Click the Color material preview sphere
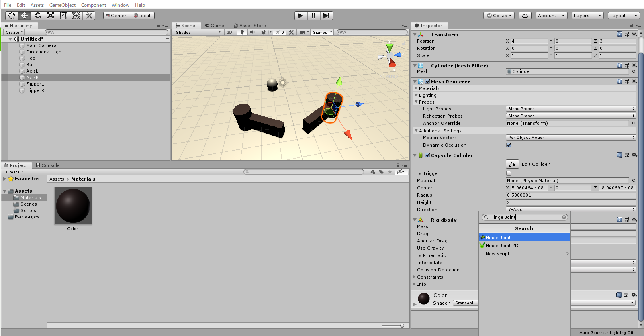644x336 pixels. [424, 299]
